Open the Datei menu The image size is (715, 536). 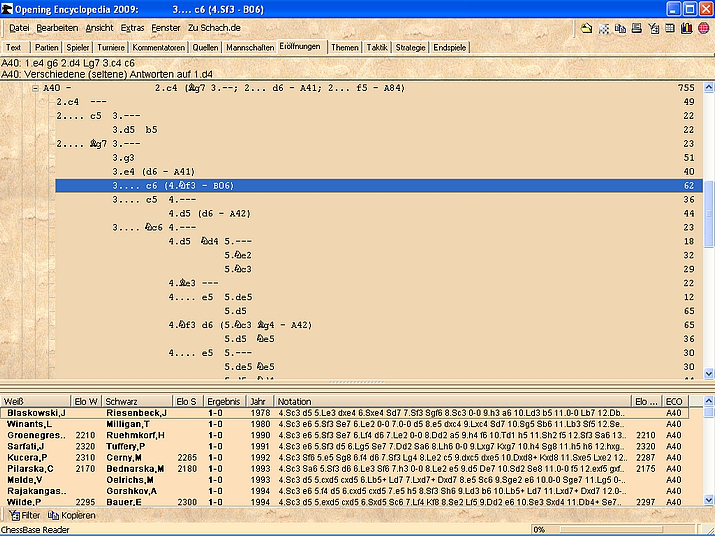coord(19,28)
